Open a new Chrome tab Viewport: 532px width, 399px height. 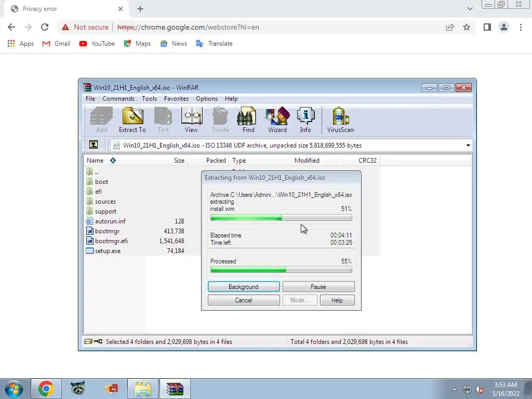[140, 9]
